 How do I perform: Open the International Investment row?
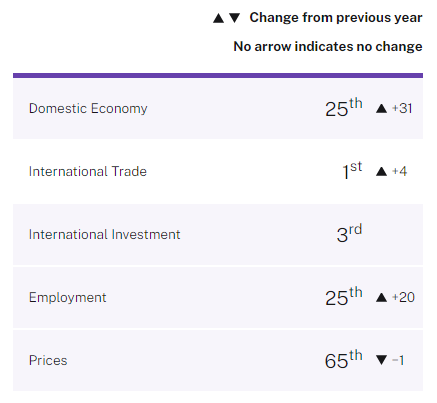click(x=218, y=235)
